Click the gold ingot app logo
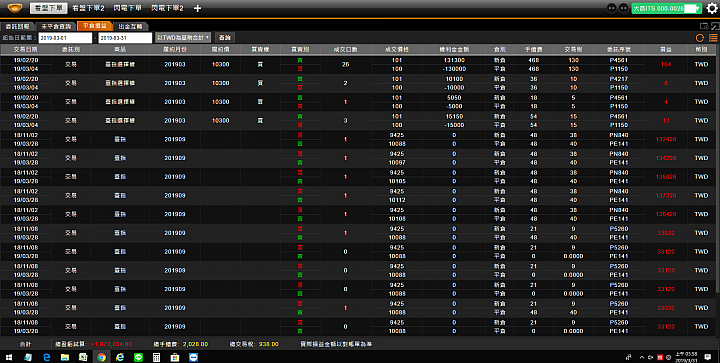Screen dimensions: 720x363 [15, 8]
